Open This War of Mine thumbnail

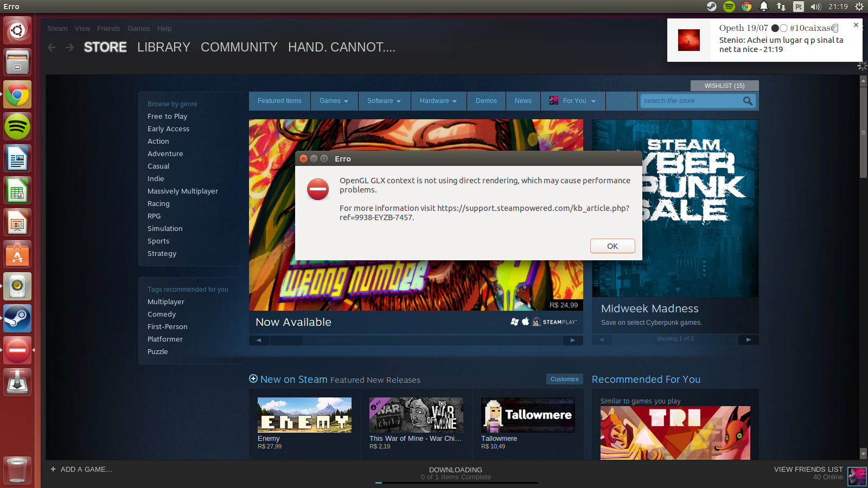(x=416, y=415)
